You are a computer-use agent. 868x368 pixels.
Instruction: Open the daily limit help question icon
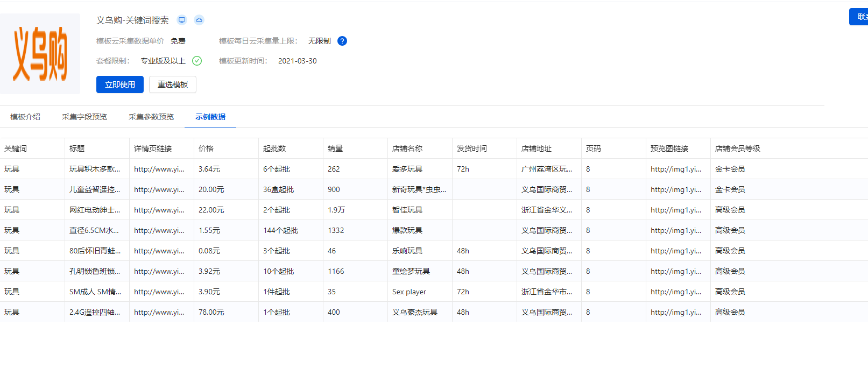point(342,41)
